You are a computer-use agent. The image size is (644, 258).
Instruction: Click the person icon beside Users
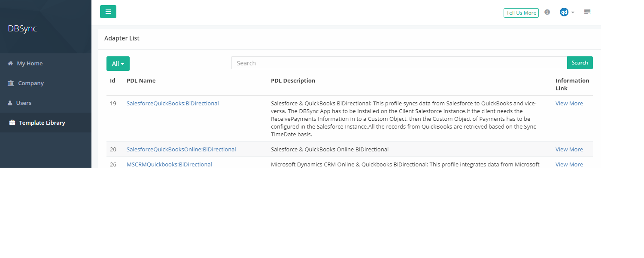point(10,103)
